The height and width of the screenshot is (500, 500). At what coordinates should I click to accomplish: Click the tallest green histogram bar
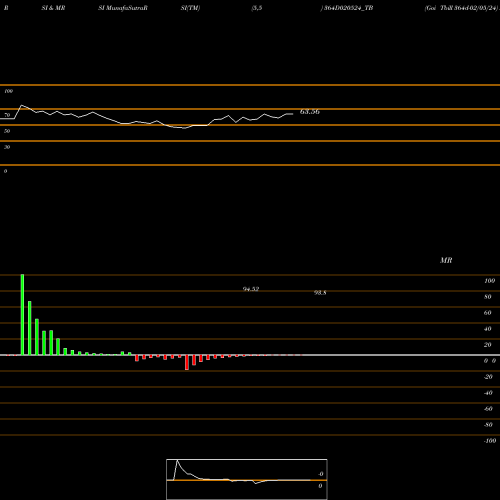(x=22, y=315)
